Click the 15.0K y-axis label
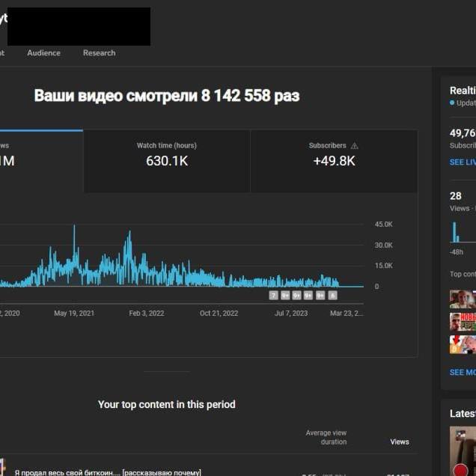 [383, 266]
